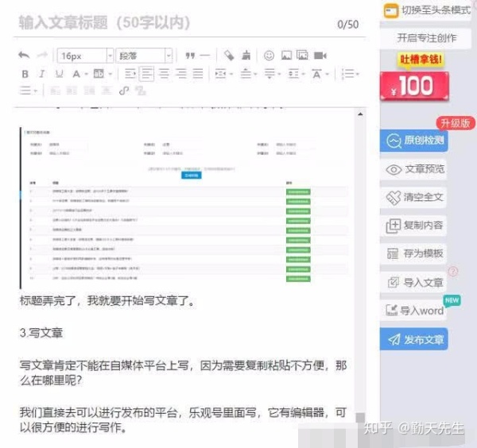Toggle bold formatting
The image size is (477, 448).
25,74
